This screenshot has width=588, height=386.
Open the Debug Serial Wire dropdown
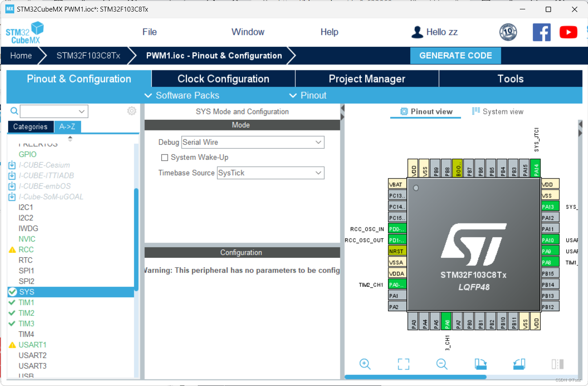(253, 142)
